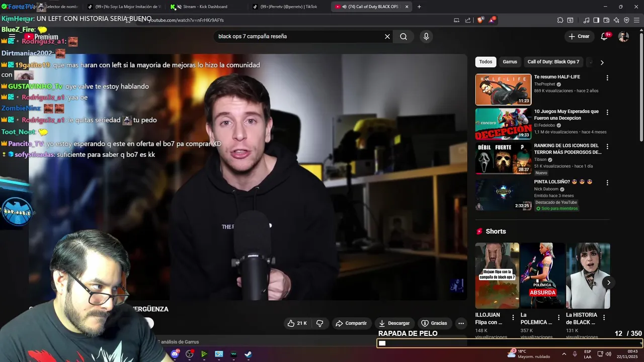Open PINTA LOLSIÑO video title link
The image size is (644, 362).
tap(563, 182)
